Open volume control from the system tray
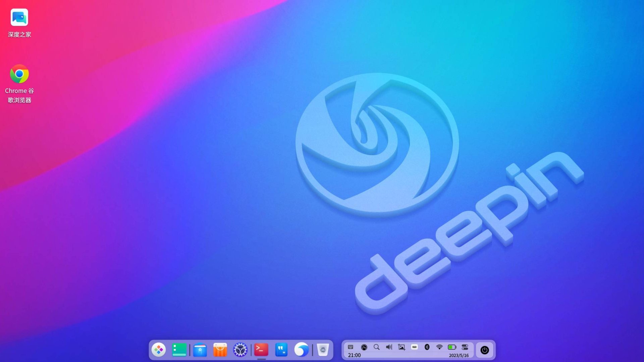The image size is (644, 362). pyautogui.click(x=389, y=347)
